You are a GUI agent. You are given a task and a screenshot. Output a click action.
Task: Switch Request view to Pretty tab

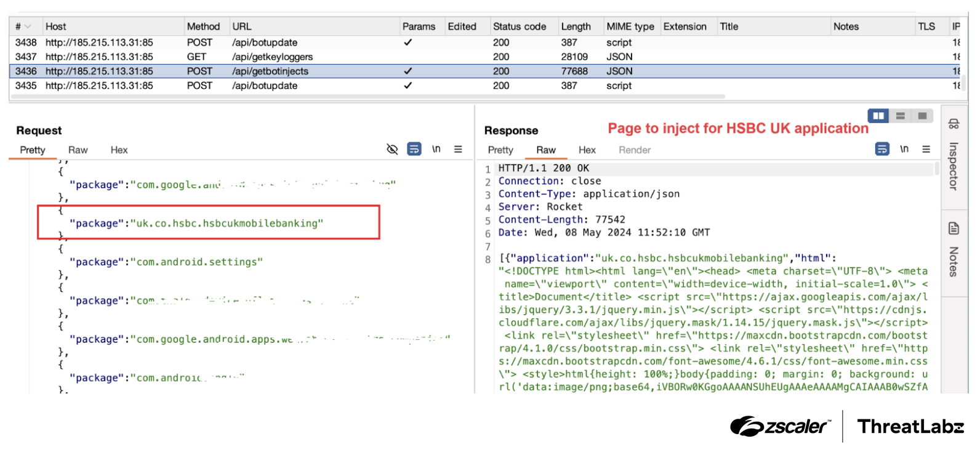[33, 150]
